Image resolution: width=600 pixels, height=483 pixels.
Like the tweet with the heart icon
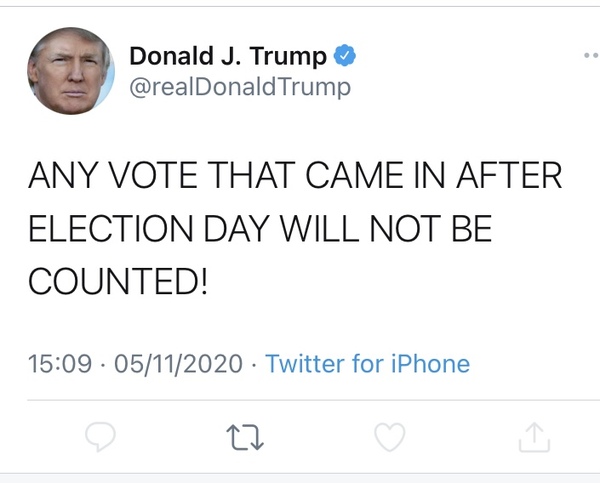click(389, 437)
